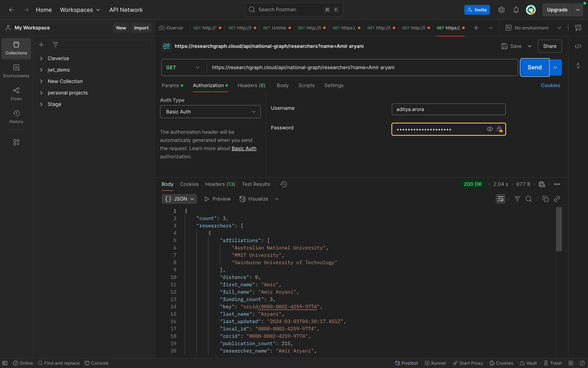This screenshot has height=368, width=588.
Task: Open the Test Results response tab
Action: (x=256, y=184)
